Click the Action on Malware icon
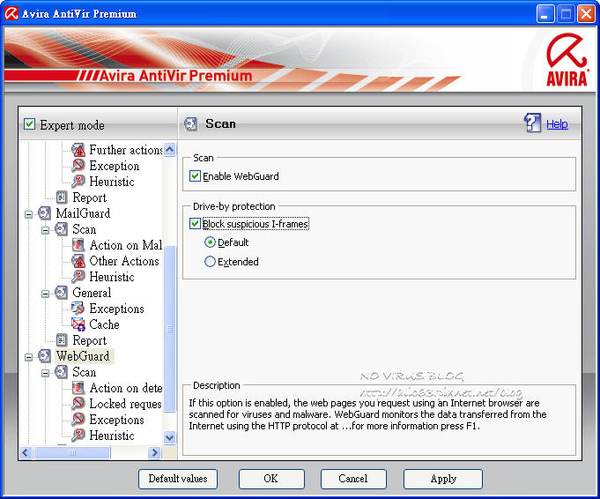The image size is (600, 499). tap(78, 245)
